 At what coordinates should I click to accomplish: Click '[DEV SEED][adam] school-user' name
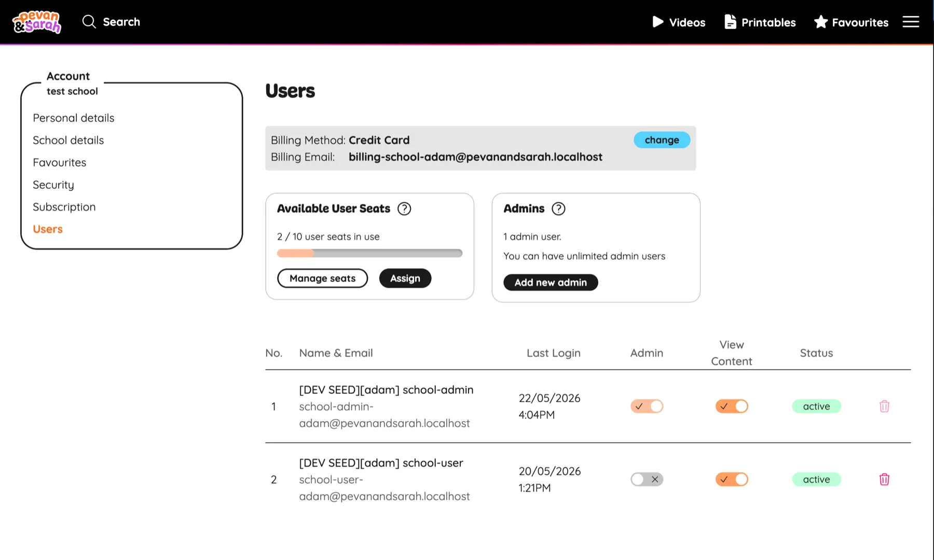pyautogui.click(x=381, y=463)
